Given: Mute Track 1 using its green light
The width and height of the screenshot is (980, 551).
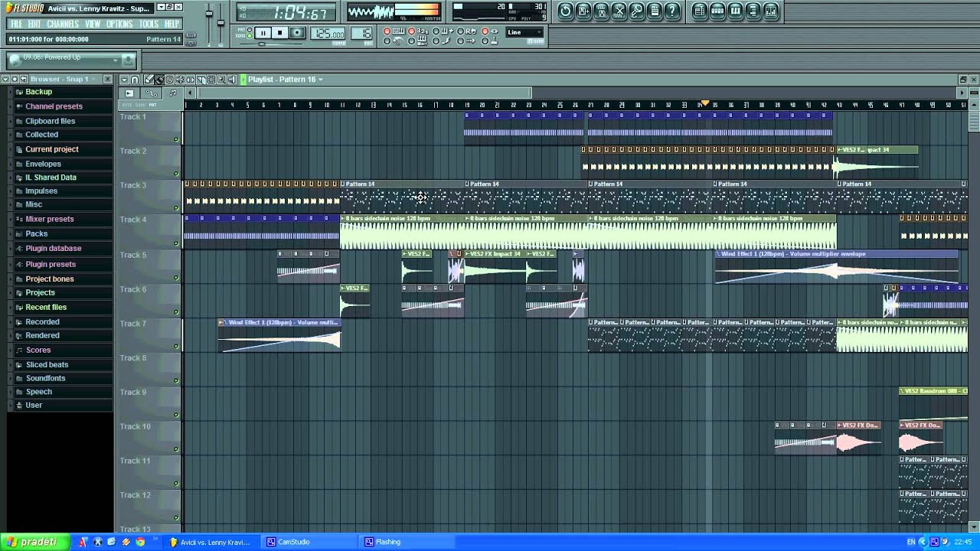Looking at the screenshot, I should click(176, 140).
